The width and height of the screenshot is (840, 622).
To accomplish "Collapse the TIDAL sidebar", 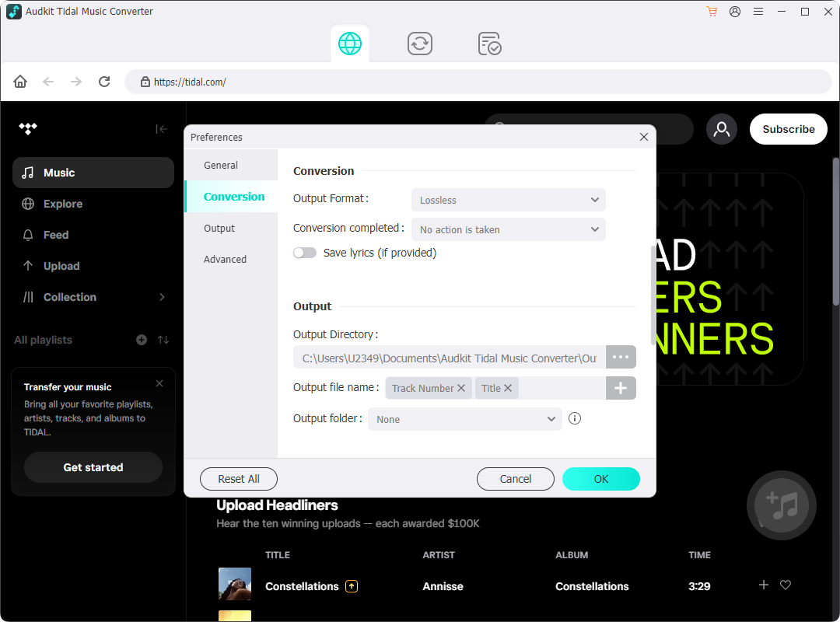I will pos(161,129).
